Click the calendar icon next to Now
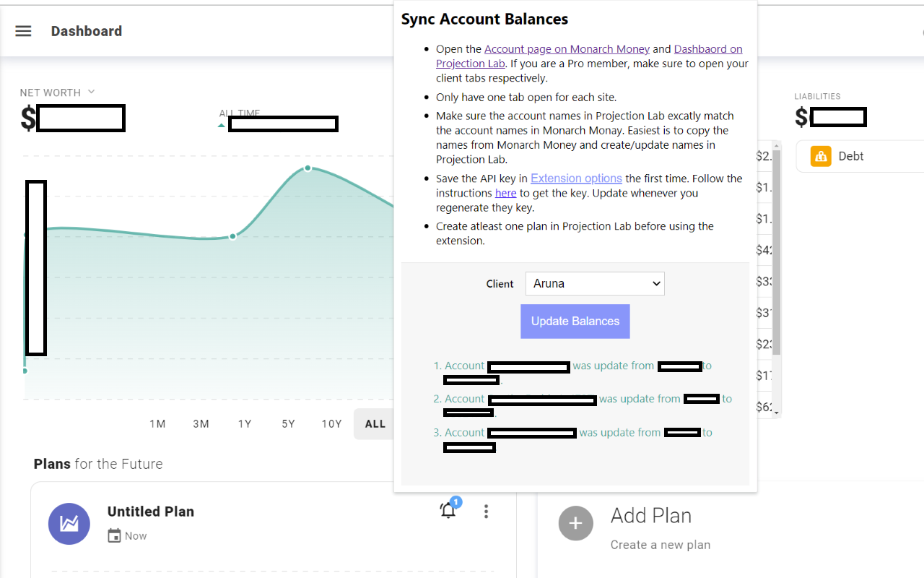The height and width of the screenshot is (578, 924). point(114,535)
